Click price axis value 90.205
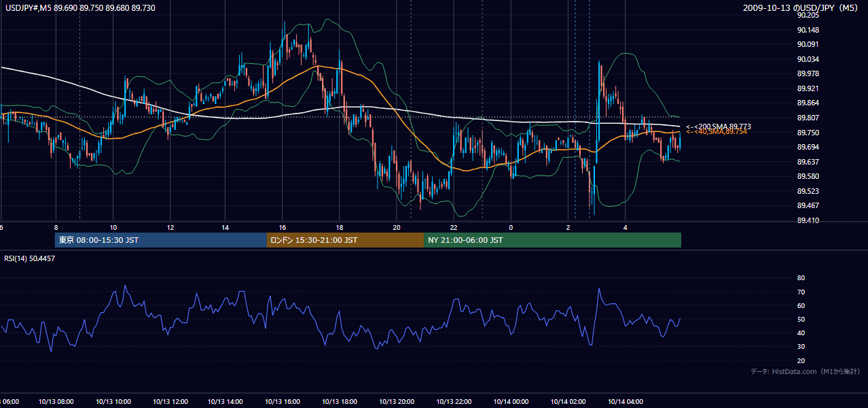 pos(808,15)
